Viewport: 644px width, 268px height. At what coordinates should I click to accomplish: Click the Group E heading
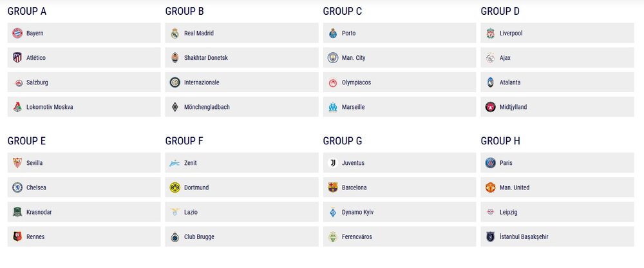(x=26, y=141)
